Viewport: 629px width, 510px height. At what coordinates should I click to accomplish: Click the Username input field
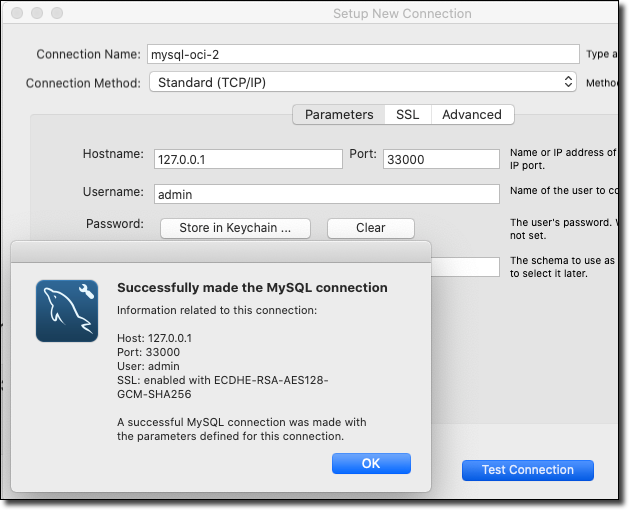(x=327, y=194)
